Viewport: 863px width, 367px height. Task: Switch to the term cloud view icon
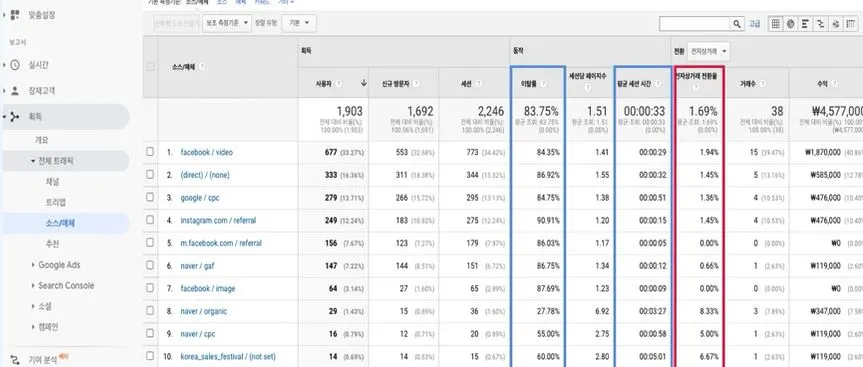point(835,24)
